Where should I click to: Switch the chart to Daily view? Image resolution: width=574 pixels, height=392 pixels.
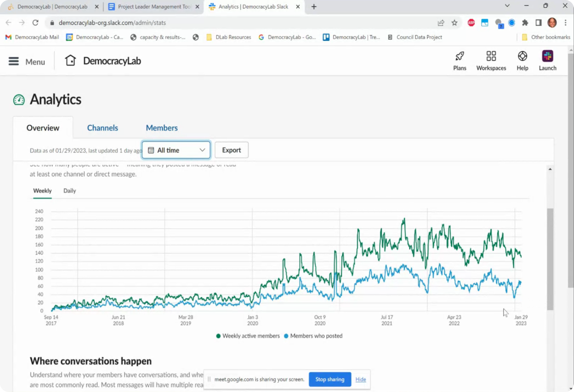point(70,191)
